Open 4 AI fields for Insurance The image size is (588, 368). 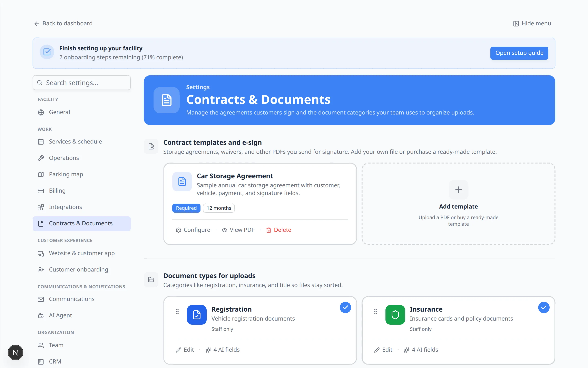[421, 350]
